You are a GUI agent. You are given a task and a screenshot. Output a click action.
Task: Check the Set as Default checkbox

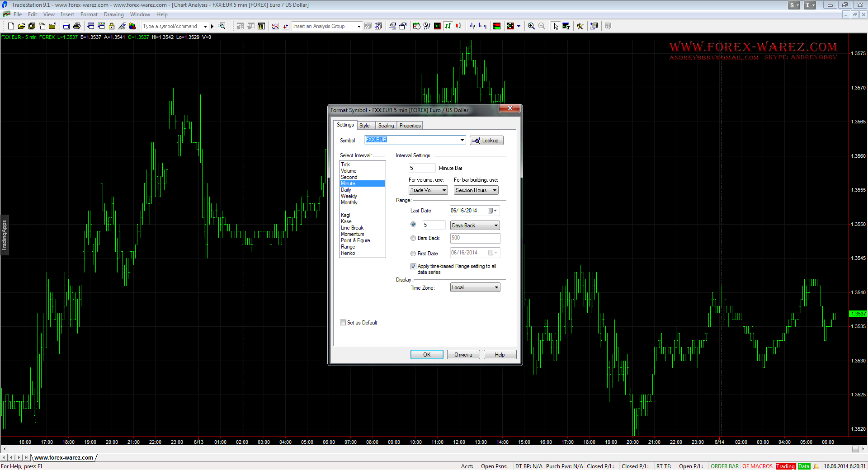[x=343, y=323]
